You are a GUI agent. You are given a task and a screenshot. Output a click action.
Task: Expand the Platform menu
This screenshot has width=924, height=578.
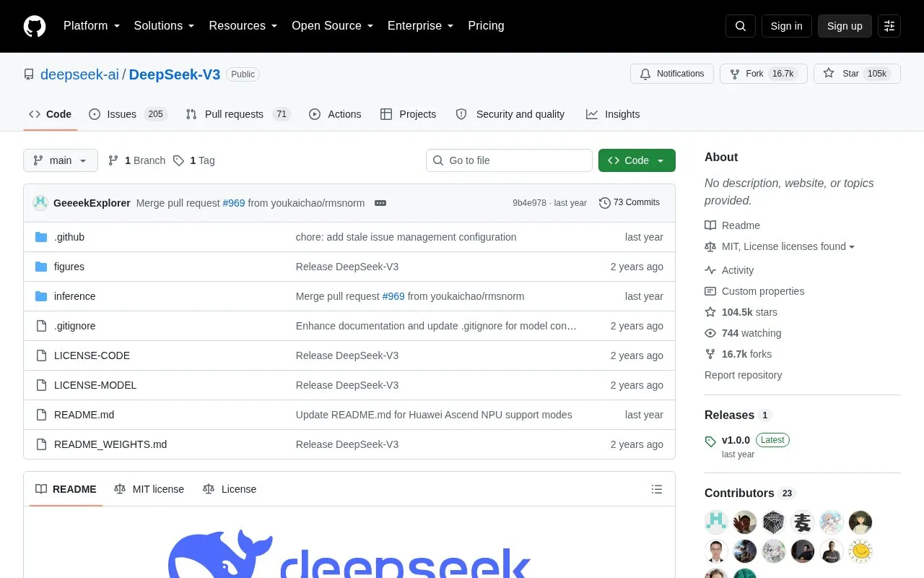point(92,26)
